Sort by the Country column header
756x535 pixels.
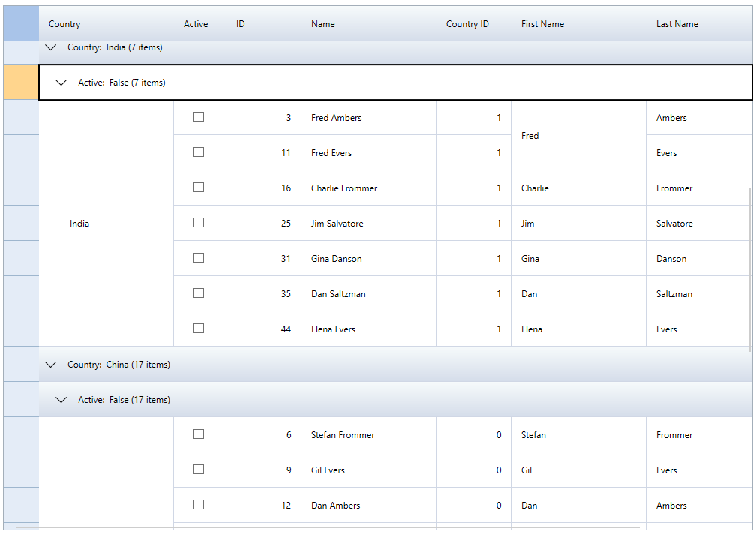pyautogui.click(x=64, y=24)
